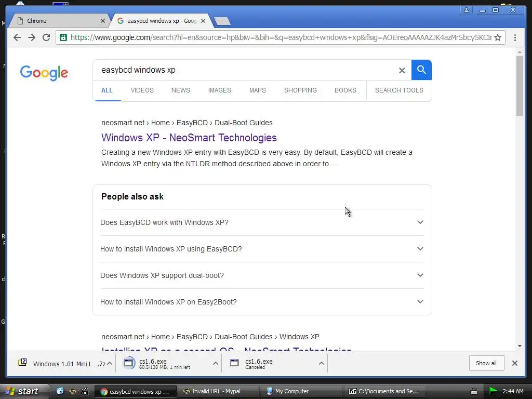This screenshot has width=532, height=399.
Task: Click the easybcd windows xp taskbar button
Action: pos(136,392)
